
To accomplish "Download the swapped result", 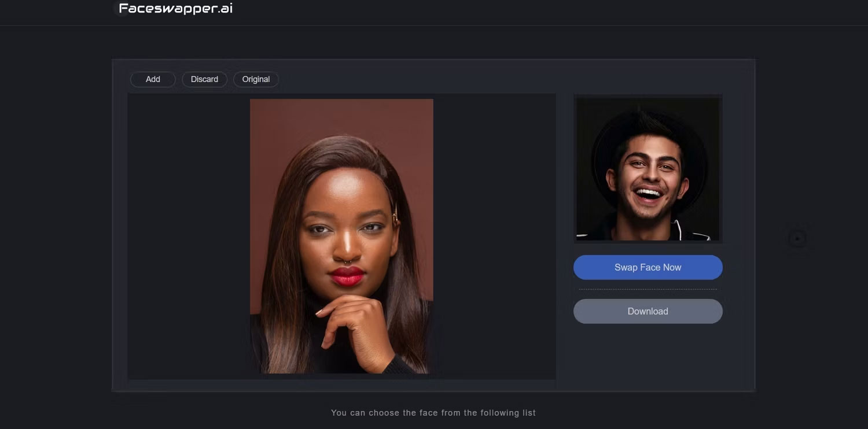I will 648,311.
